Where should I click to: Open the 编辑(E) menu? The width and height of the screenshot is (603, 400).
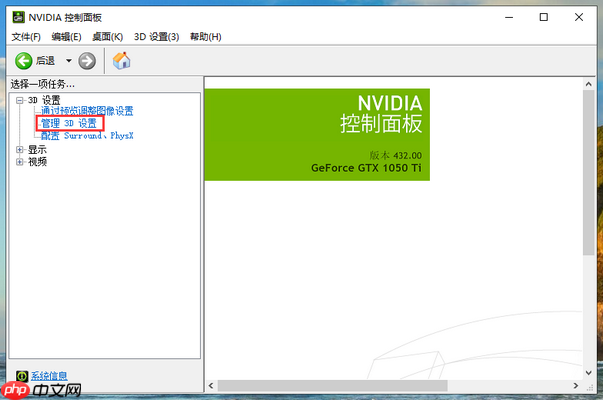pyautogui.click(x=66, y=37)
